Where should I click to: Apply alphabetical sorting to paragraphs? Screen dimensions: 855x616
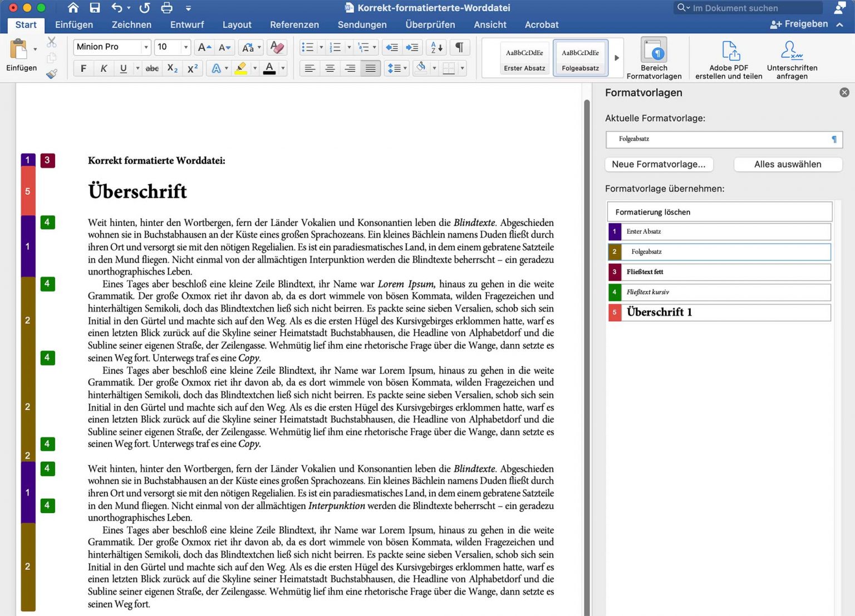(434, 47)
